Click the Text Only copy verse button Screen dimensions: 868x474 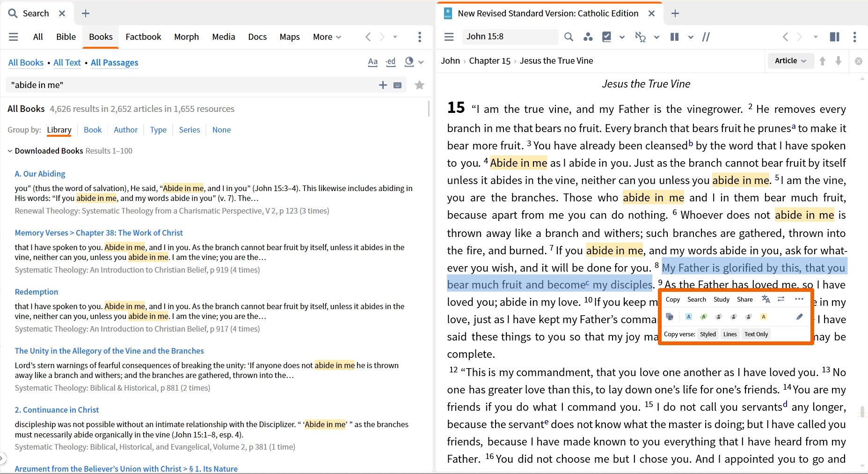pos(756,334)
